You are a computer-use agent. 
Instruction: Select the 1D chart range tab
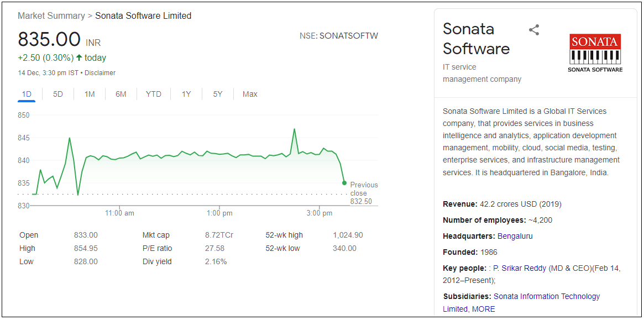click(27, 94)
